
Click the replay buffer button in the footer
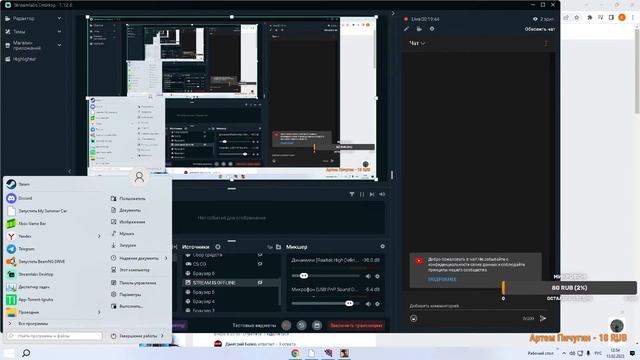click(x=301, y=325)
